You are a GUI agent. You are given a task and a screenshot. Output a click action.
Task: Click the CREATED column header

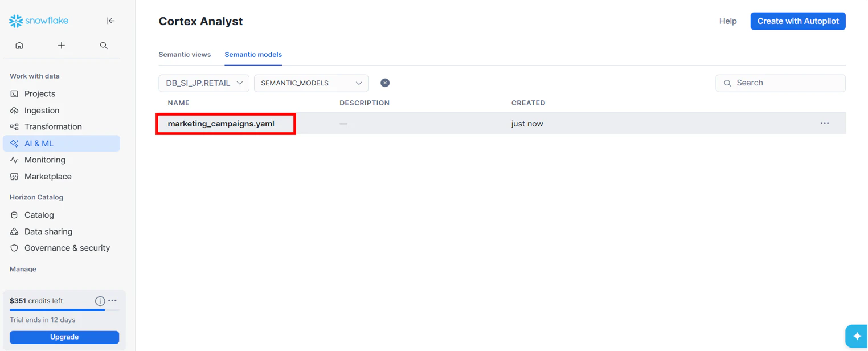tap(528, 103)
